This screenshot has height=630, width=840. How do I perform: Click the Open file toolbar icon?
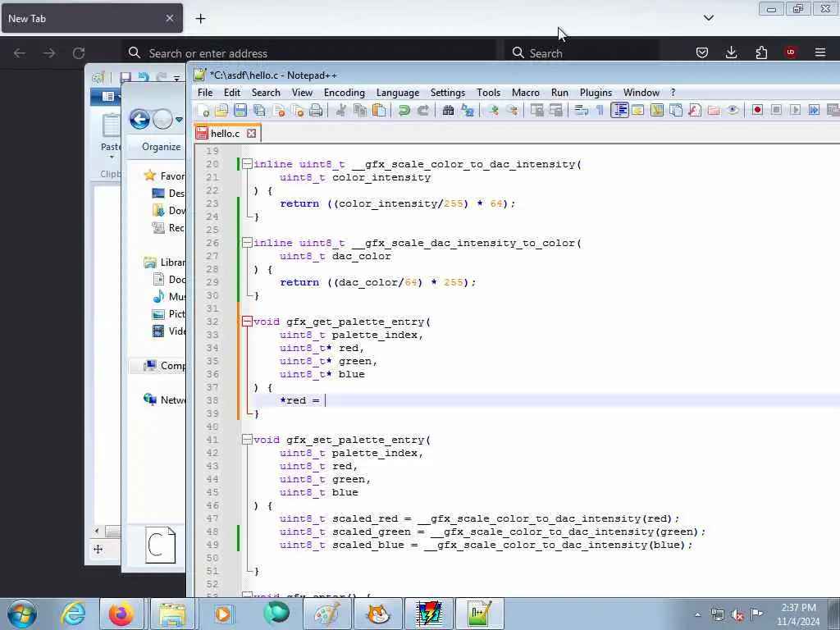[221, 111]
